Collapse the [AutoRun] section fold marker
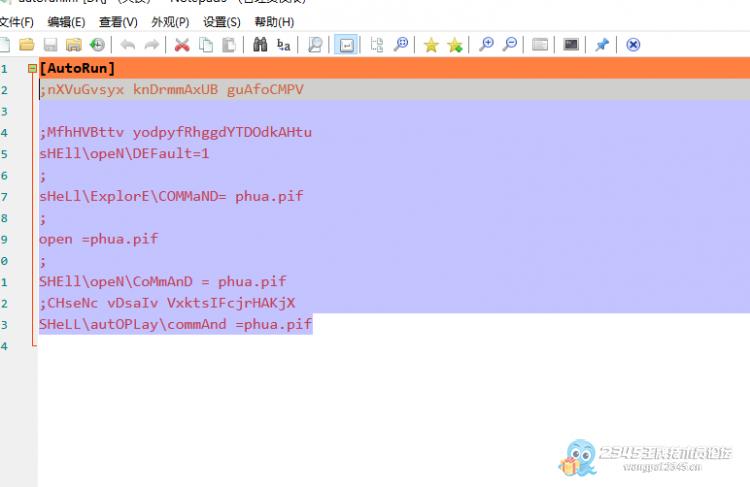This screenshot has height=487, width=750. pos(33,69)
